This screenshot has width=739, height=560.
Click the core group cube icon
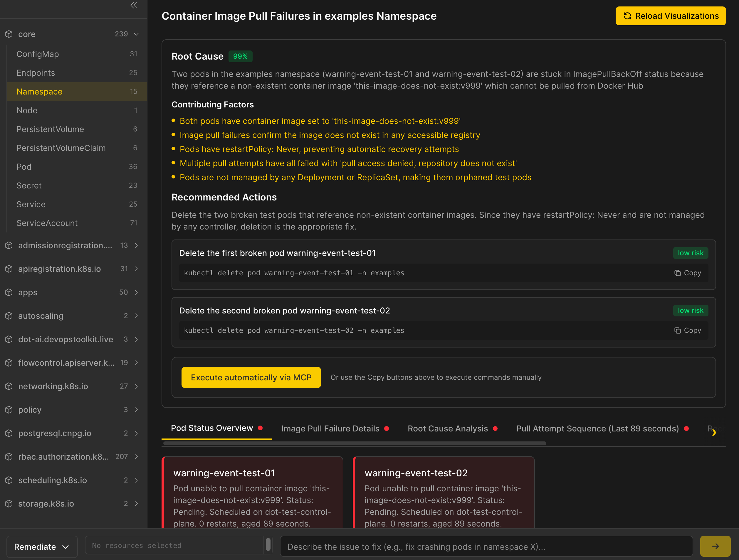tap(9, 34)
